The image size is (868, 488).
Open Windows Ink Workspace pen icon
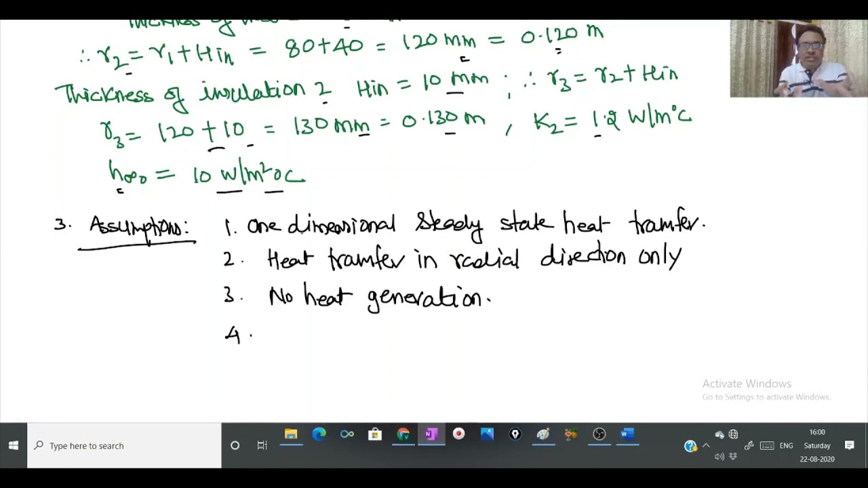(749, 445)
